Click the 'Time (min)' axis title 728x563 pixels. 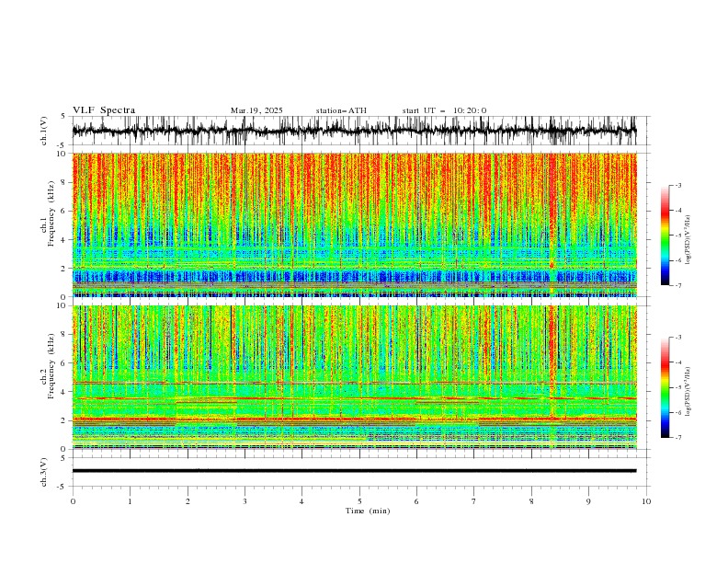(x=368, y=511)
